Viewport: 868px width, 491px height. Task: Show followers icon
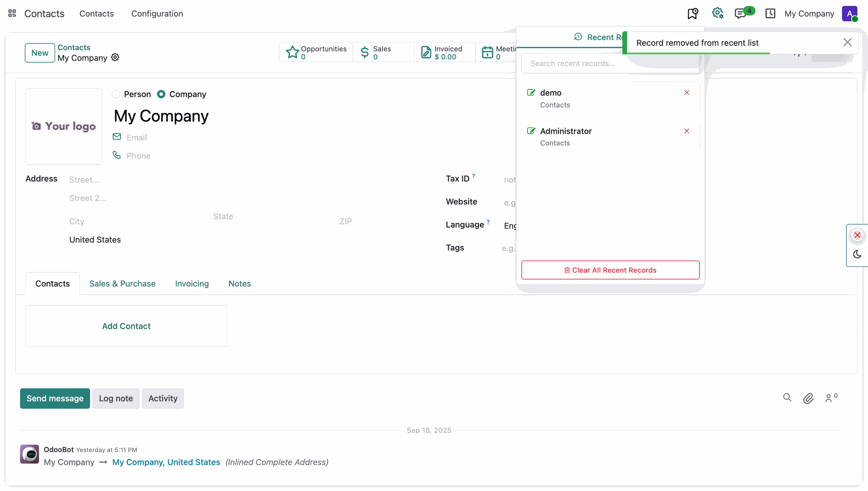[x=831, y=397]
